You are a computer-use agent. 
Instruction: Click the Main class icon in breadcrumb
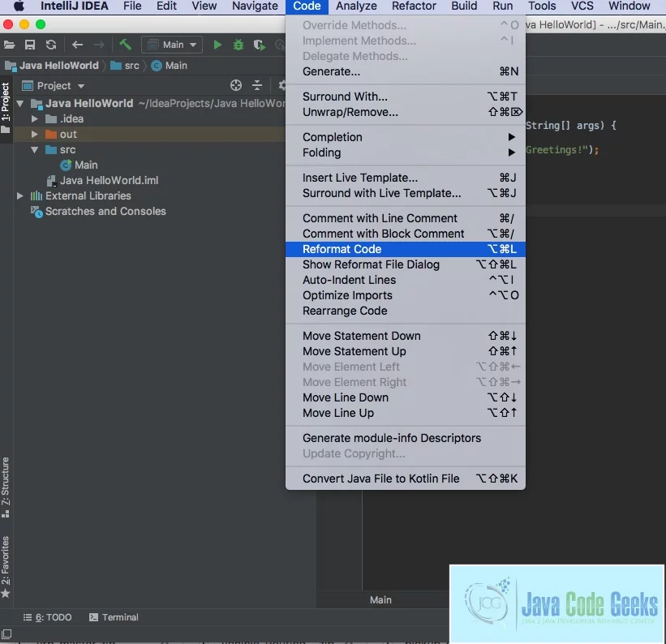tap(157, 66)
